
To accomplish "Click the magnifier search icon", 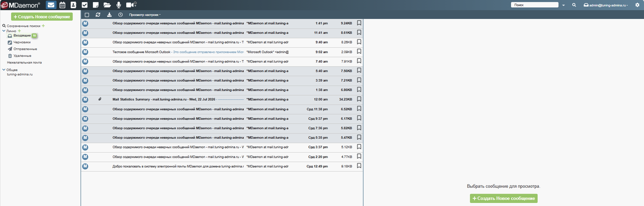I will tap(574, 5).
